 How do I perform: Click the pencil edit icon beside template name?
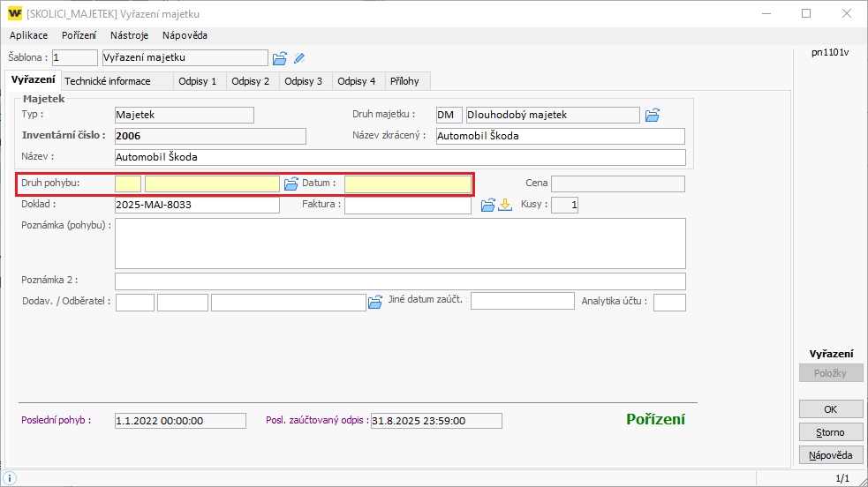(x=299, y=58)
